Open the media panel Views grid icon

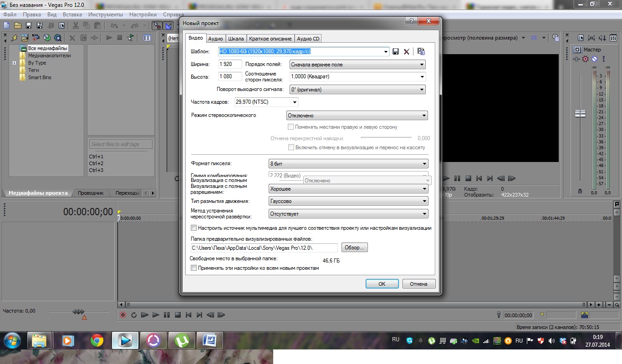click(147, 38)
